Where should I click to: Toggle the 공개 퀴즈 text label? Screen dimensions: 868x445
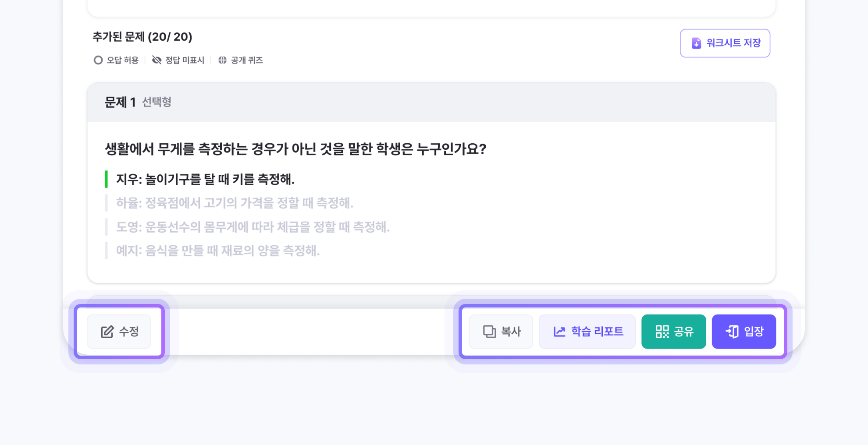click(247, 60)
